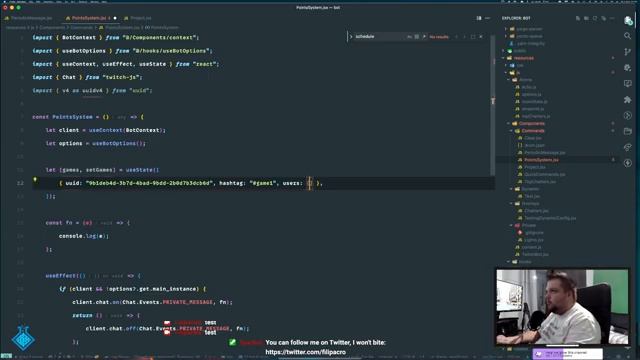The width and height of the screenshot is (640, 360).
Task: Open the Search view in activity bar
Action: pyautogui.click(x=627, y=36)
